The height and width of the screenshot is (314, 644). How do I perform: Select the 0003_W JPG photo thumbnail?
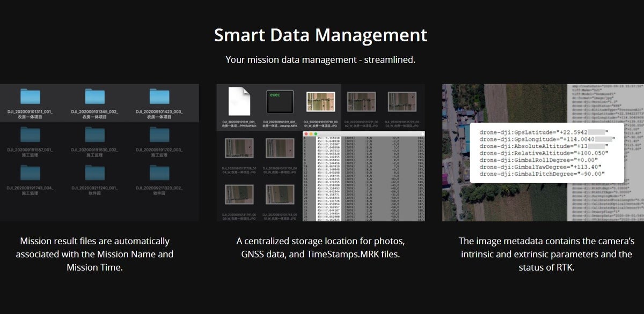(403, 102)
